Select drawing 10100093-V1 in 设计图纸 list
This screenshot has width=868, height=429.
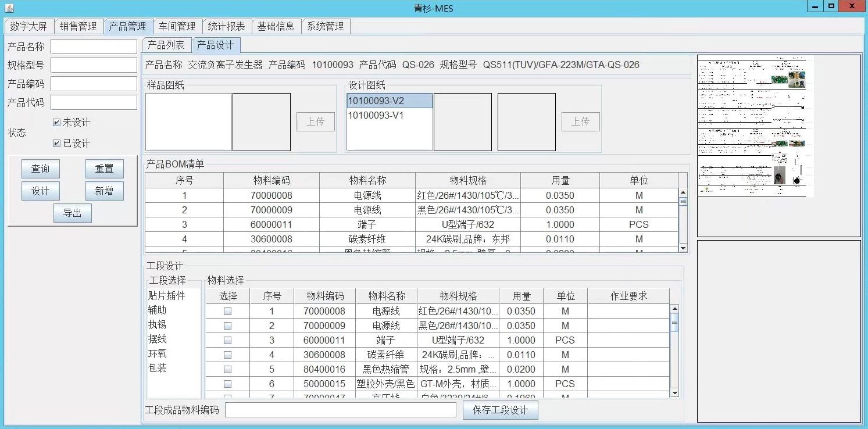[376, 116]
